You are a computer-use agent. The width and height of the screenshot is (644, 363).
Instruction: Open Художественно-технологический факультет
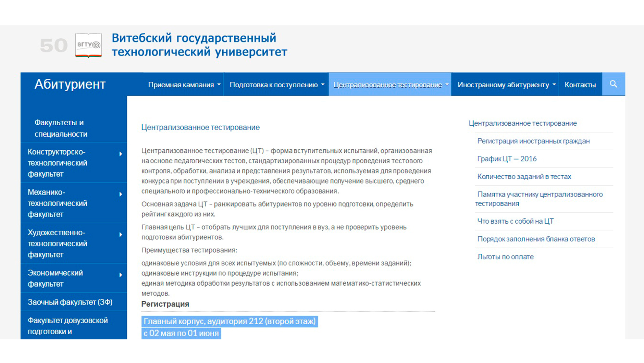point(57,244)
